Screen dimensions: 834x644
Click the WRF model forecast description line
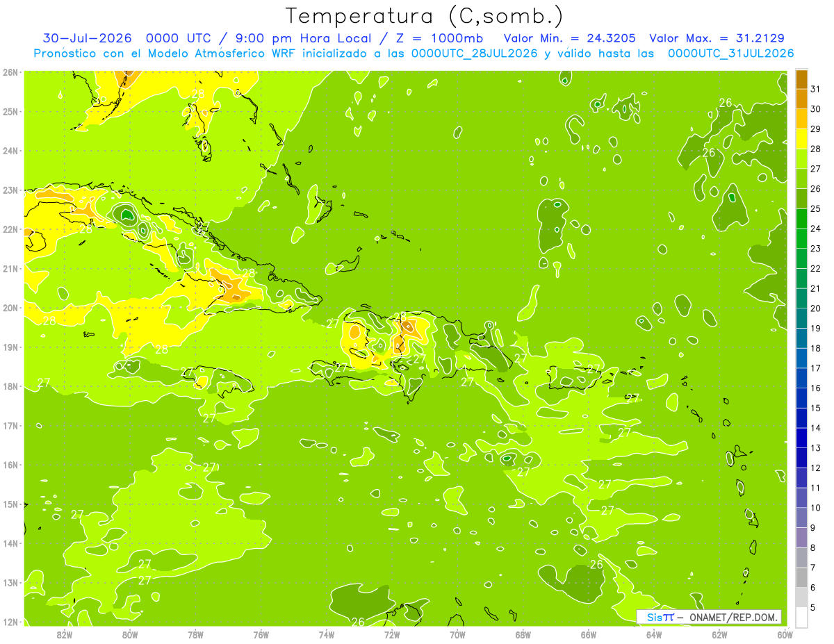[414, 53]
